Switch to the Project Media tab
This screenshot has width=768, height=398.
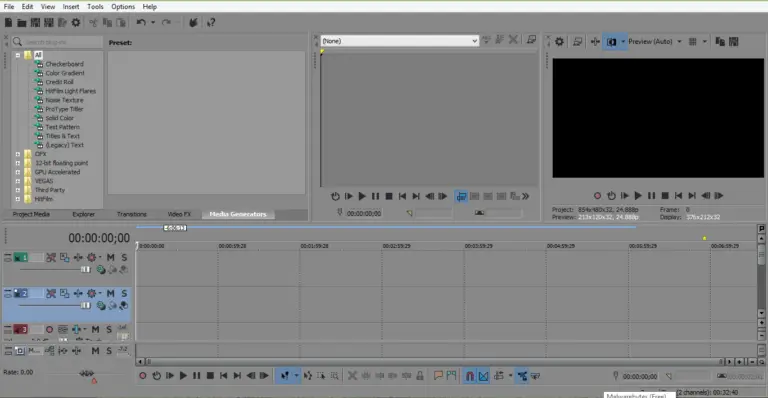click(31, 214)
